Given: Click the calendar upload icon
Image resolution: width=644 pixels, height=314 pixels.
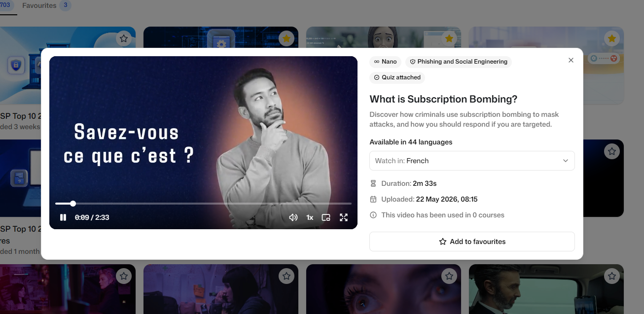Looking at the screenshot, I should (x=373, y=199).
